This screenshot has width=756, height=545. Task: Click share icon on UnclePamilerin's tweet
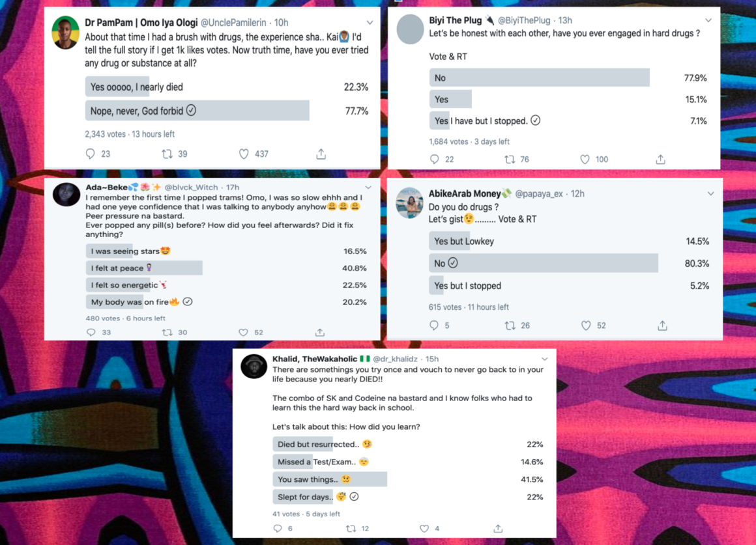coord(321,154)
